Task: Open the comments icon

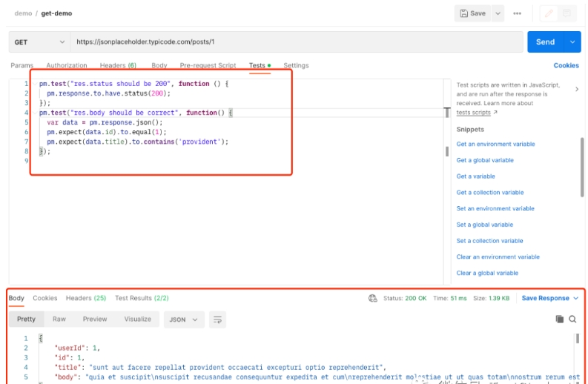Action: pos(566,13)
